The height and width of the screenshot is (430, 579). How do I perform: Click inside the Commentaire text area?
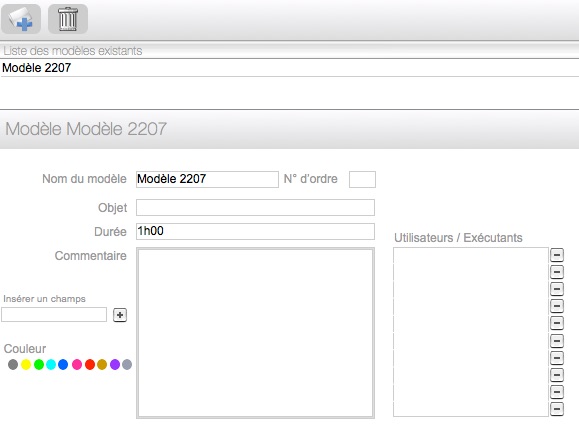(x=255, y=333)
